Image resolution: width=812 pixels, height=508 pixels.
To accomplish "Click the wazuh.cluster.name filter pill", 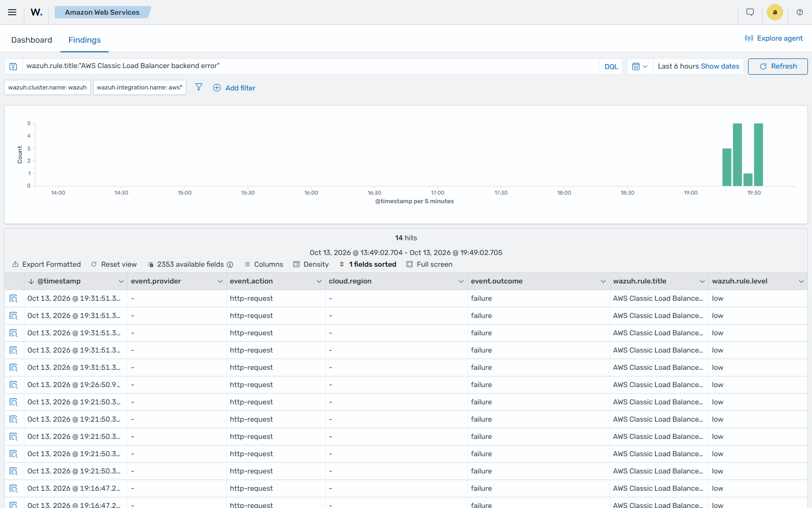I will coord(48,87).
